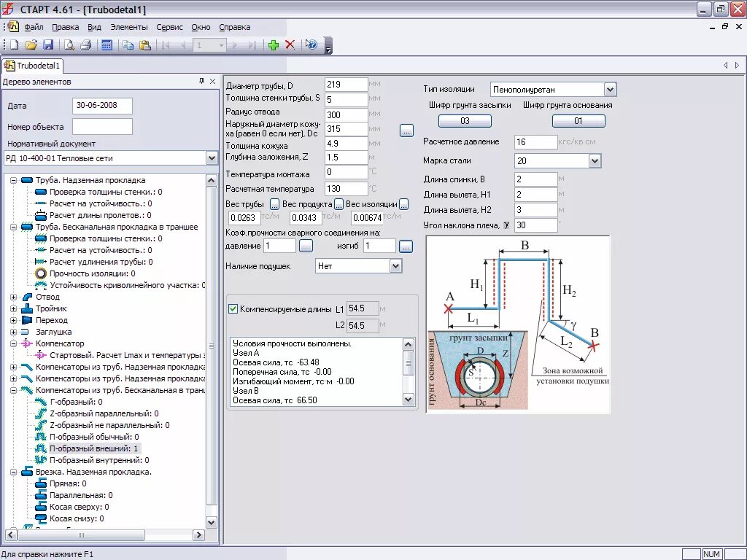Viewport: 747px width, 560px height.
Task: Click the Диаметр трубы, D input field
Action: pyautogui.click(x=347, y=85)
